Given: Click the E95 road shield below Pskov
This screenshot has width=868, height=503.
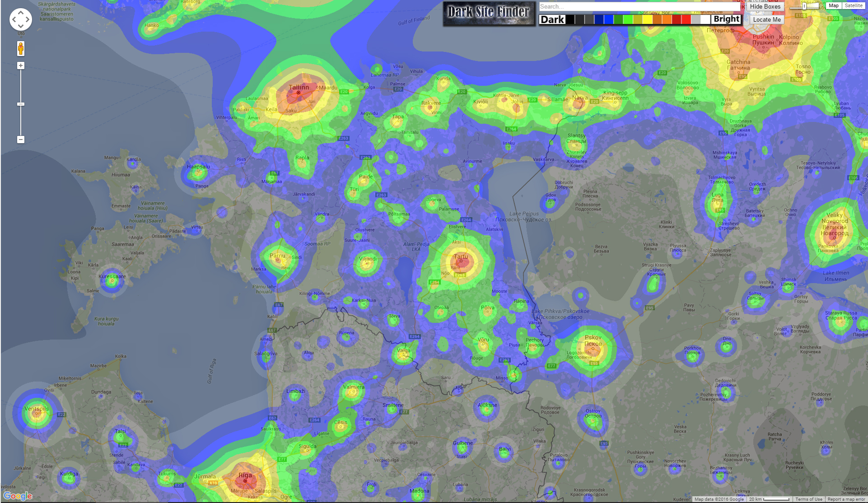Looking at the screenshot, I should coord(594,363).
